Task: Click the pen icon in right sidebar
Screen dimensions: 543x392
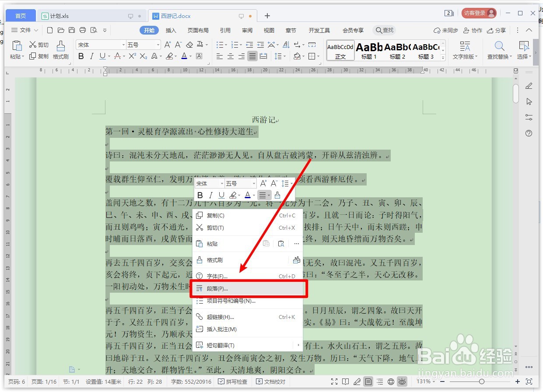Action: 529,86
